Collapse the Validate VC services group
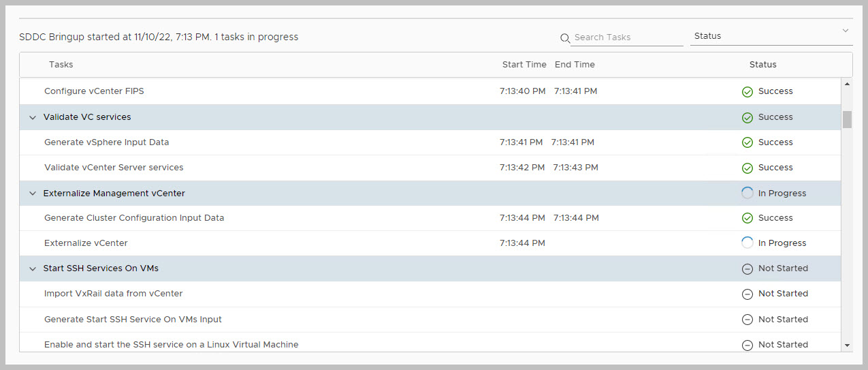 pos(32,117)
